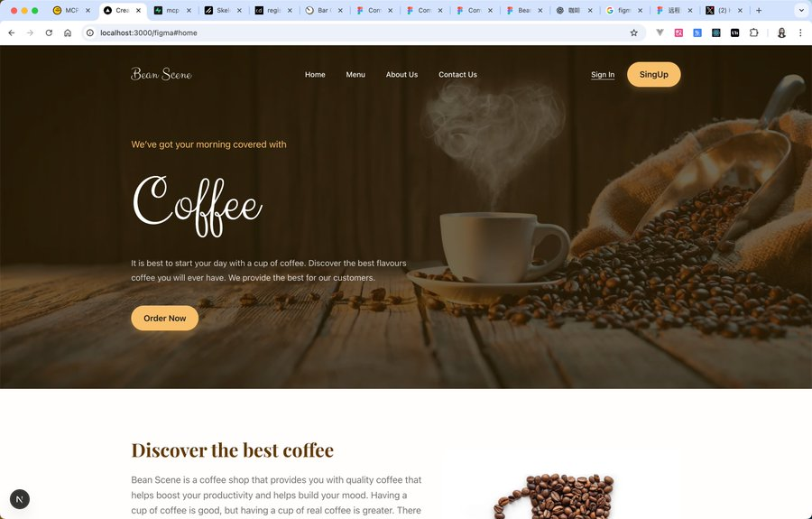Navigate back with the left arrow
Image resolution: width=812 pixels, height=519 pixels.
point(12,32)
